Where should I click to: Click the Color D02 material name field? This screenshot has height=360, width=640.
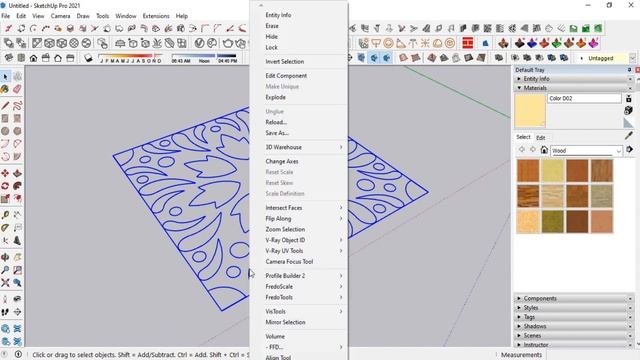coord(584,98)
